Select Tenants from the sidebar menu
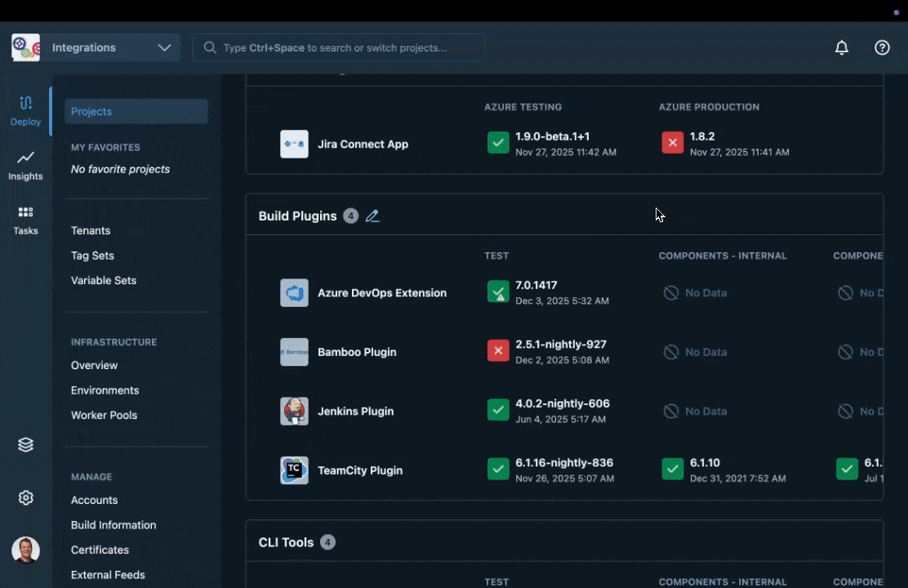The height and width of the screenshot is (588, 908). (91, 230)
